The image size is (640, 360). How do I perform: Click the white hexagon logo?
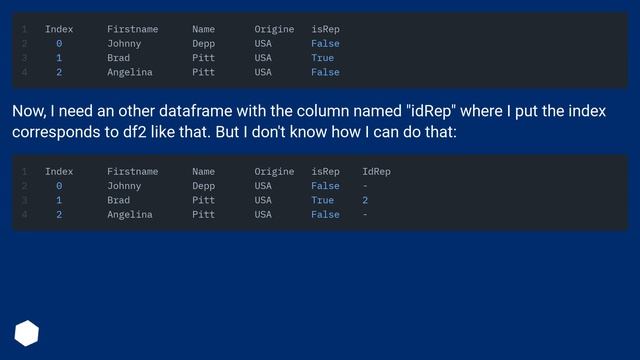[27, 333]
